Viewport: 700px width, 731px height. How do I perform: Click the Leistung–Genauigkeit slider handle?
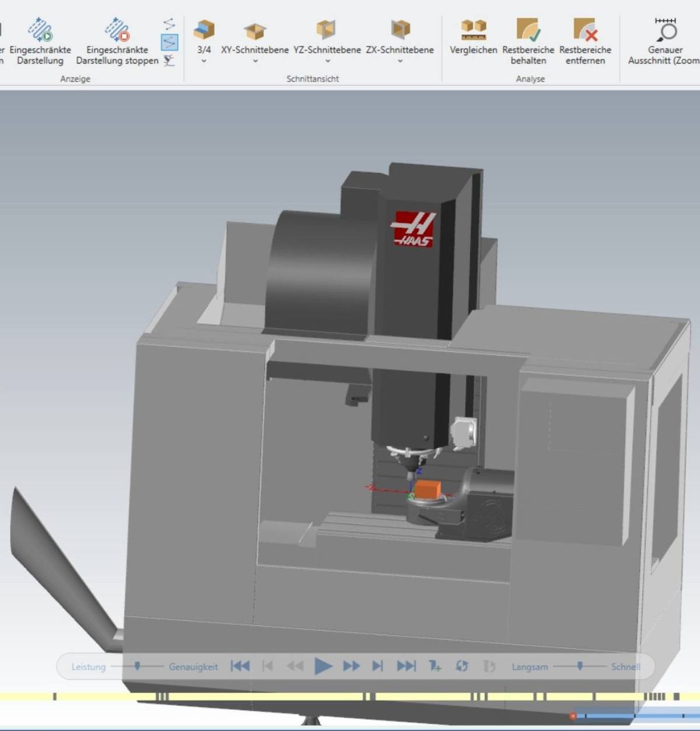pyautogui.click(x=138, y=666)
